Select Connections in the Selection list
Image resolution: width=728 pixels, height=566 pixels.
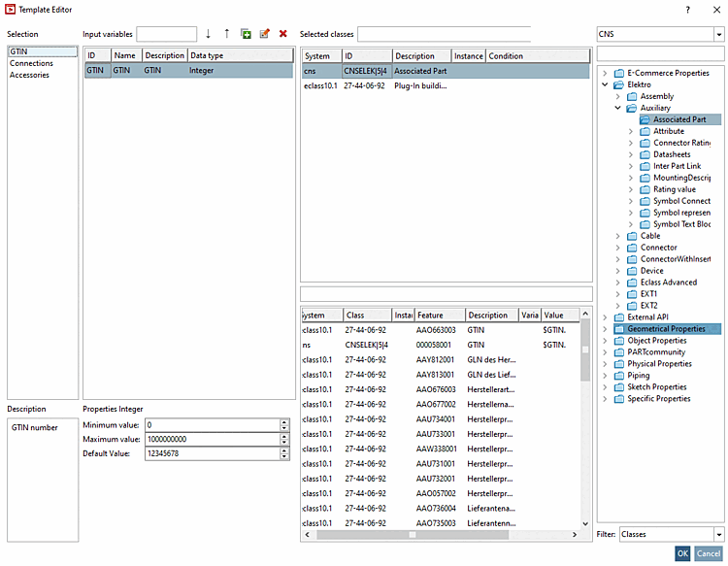pyautogui.click(x=31, y=63)
